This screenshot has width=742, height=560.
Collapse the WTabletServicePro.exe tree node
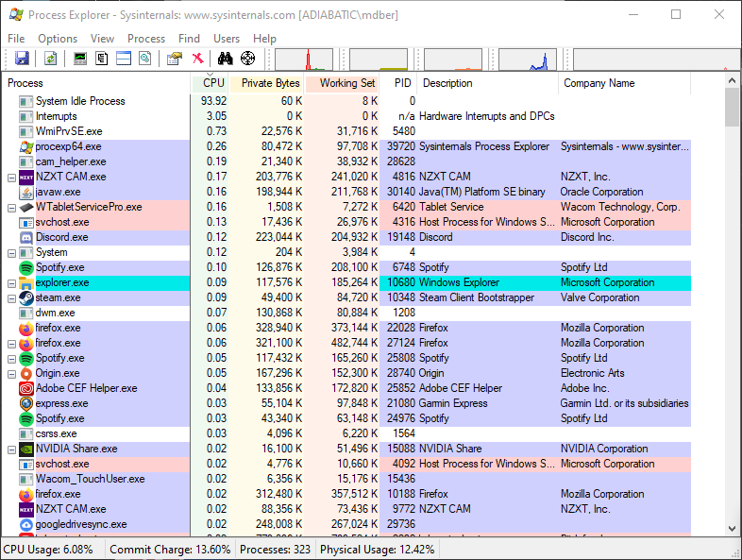(12, 209)
